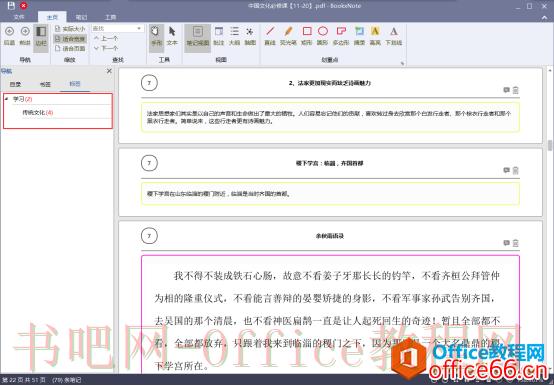554x386 pixels.
Task: Click the scroll-up arrow of notes pane
Action: pos(550,70)
